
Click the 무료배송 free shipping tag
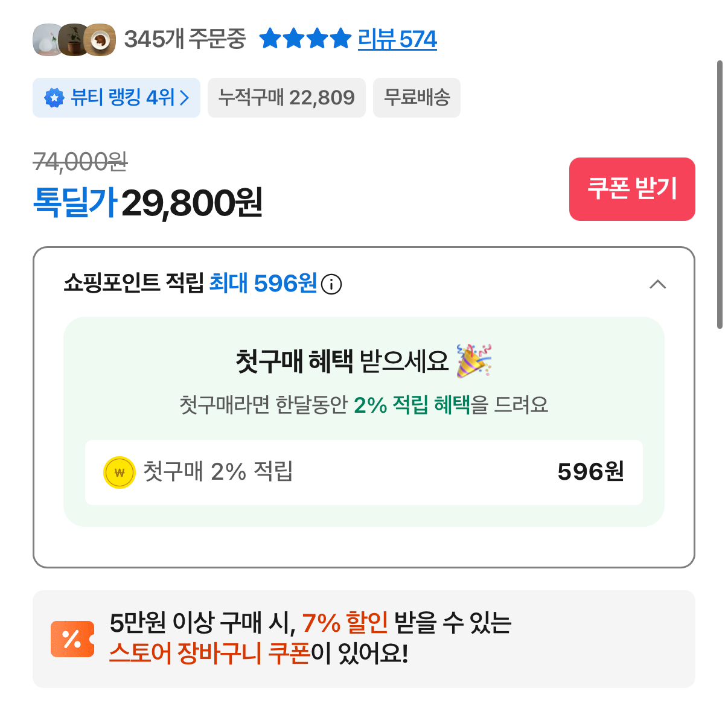click(417, 98)
